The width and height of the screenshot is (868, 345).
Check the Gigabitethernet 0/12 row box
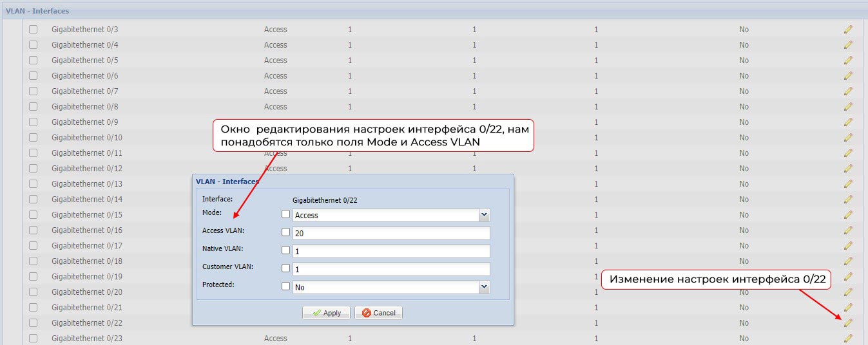click(x=34, y=169)
